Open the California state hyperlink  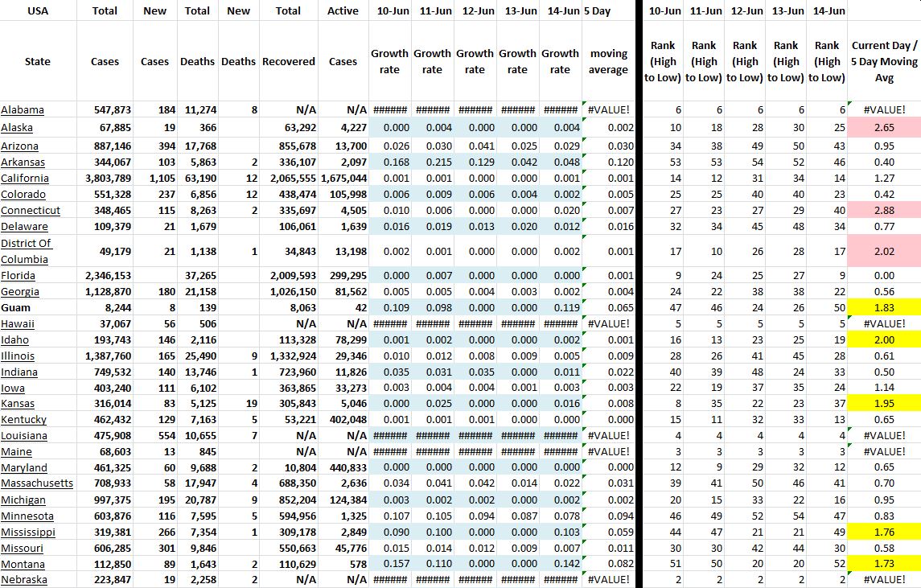(24, 178)
